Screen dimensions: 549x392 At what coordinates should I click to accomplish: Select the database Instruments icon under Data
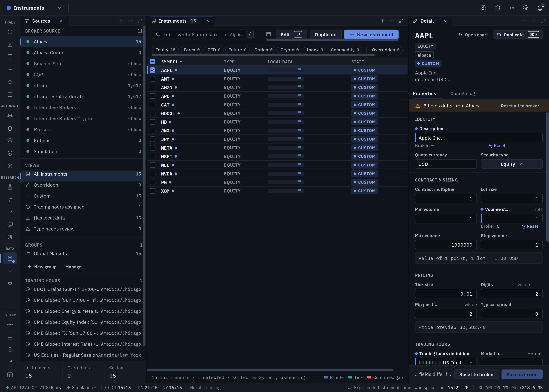(x=10, y=258)
